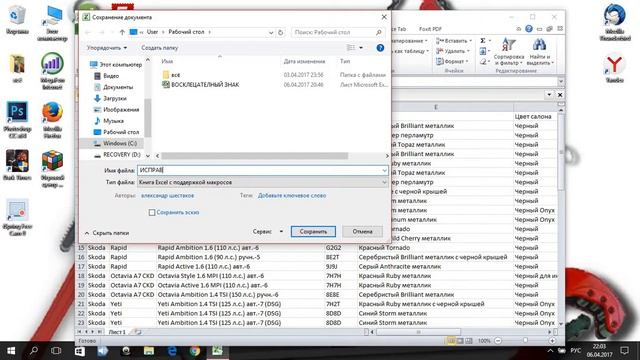Screen dimensions: 640x360
Task: Click Excel 100% zoom level
Action: (x=484, y=340)
